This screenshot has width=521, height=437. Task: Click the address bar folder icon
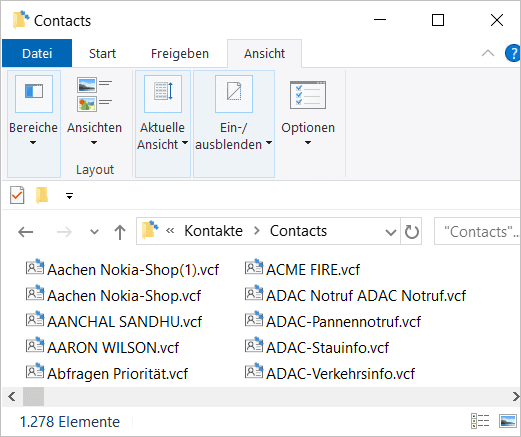[x=150, y=229]
